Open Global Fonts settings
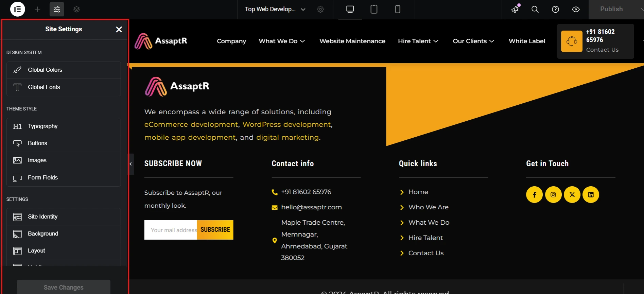644x294 pixels. coord(64,87)
